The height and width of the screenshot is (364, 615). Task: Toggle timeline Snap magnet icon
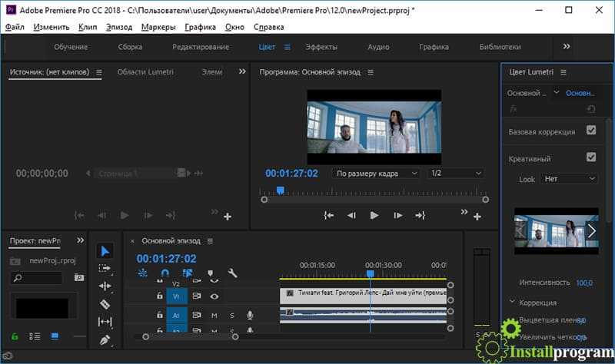click(x=165, y=273)
